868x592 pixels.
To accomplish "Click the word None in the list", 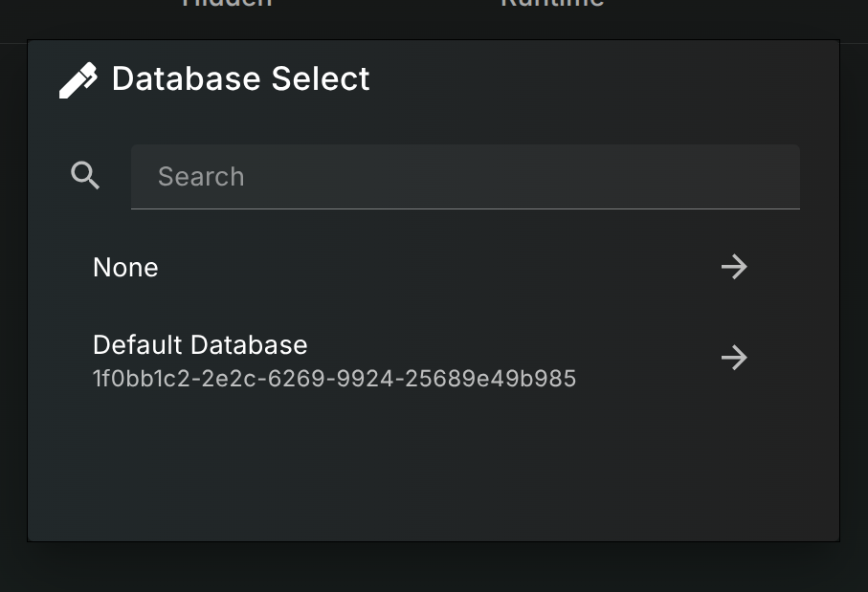I will tap(125, 267).
